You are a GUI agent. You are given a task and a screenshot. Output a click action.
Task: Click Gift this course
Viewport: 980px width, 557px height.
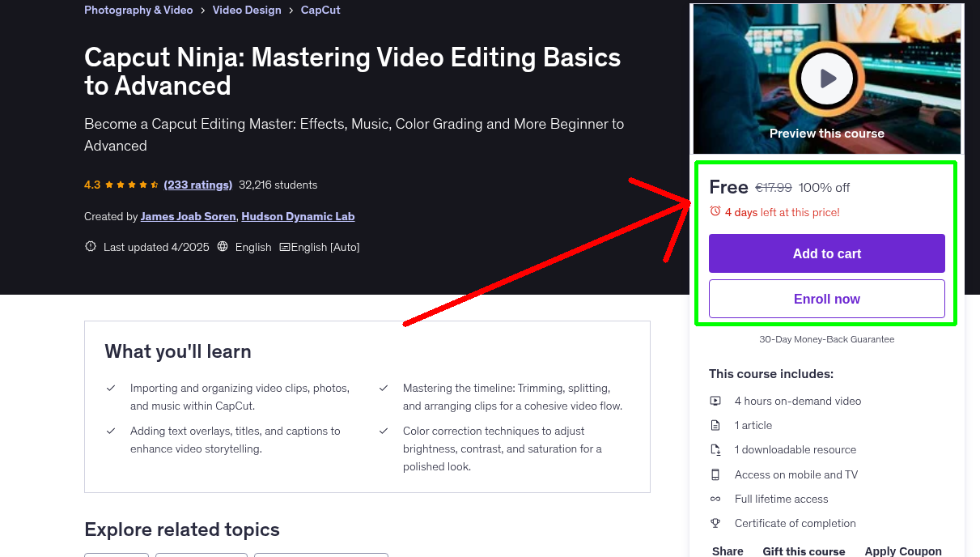click(x=804, y=551)
